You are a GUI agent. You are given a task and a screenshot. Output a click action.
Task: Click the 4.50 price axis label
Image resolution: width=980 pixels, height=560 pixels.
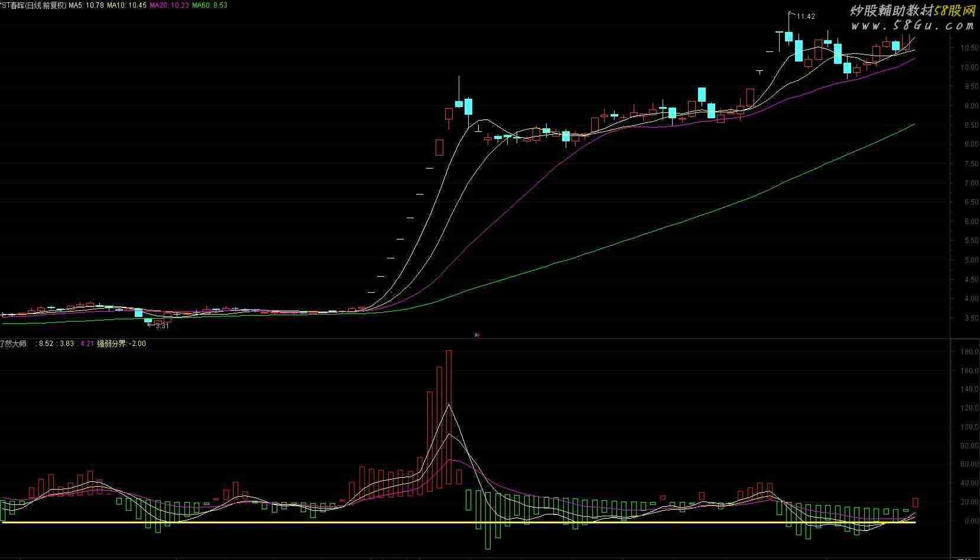click(x=971, y=280)
